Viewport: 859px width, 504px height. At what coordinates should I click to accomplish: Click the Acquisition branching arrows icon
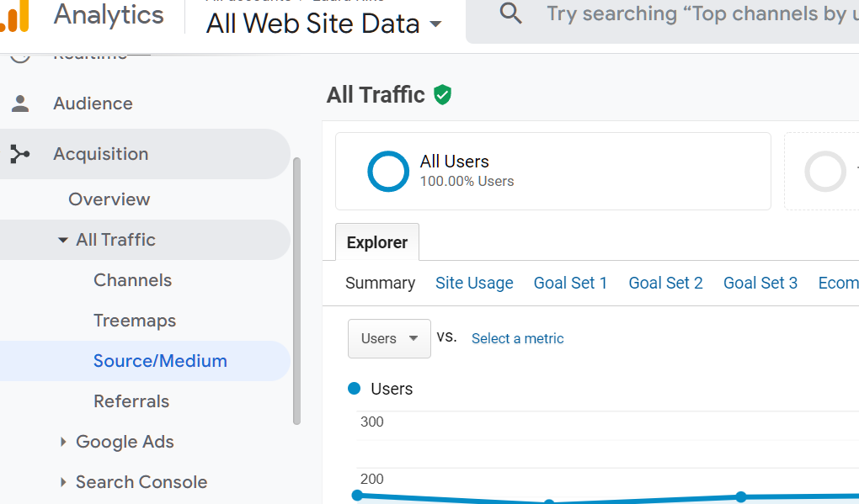coord(19,154)
